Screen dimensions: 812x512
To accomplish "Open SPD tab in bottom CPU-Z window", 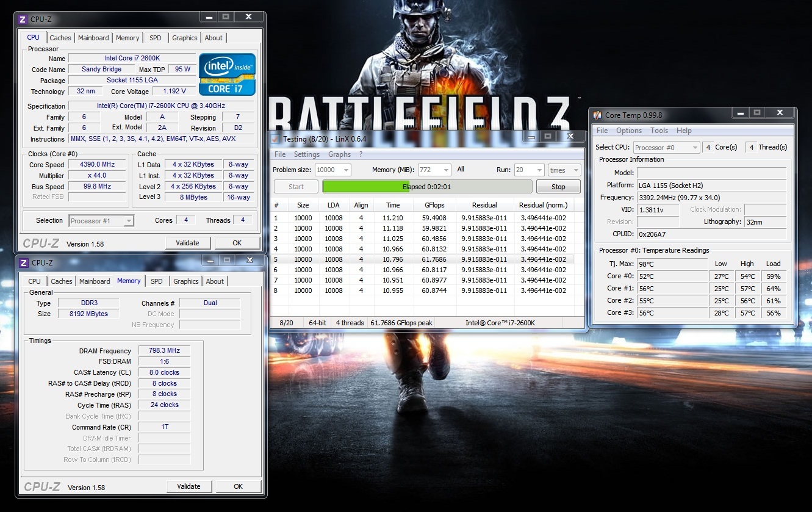I will [157, 281].
